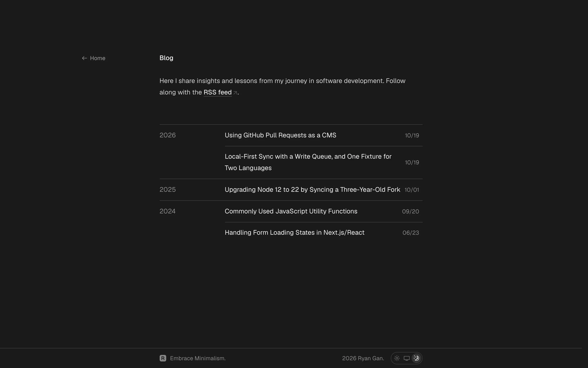Click the 10/19 date of Local-First Sync post
588x368 pixels.
tap(412, 163)
